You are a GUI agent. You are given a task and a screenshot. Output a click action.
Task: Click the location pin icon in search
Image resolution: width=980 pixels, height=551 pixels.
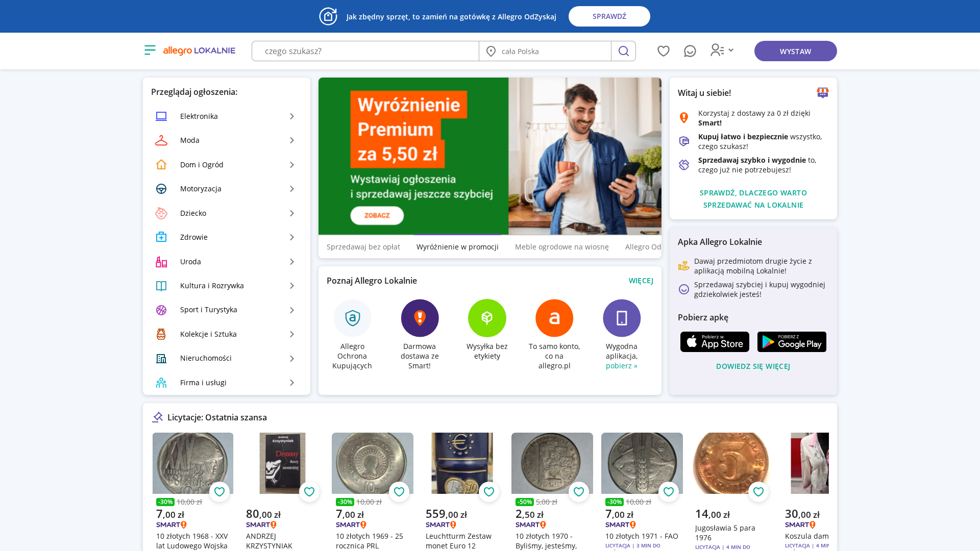[x=491, y=51]
